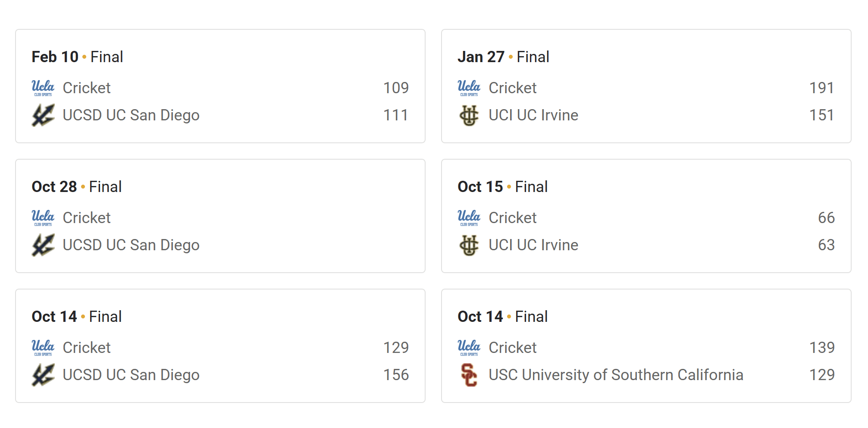Click UCSD trident logo in Feb 10 card

[x=43, y=115]
